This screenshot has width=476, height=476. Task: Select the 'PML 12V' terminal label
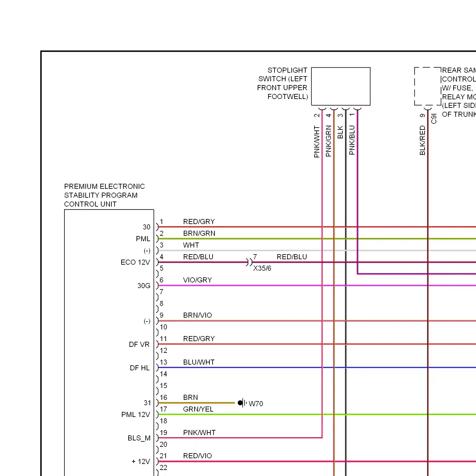[x=136, y=414]
